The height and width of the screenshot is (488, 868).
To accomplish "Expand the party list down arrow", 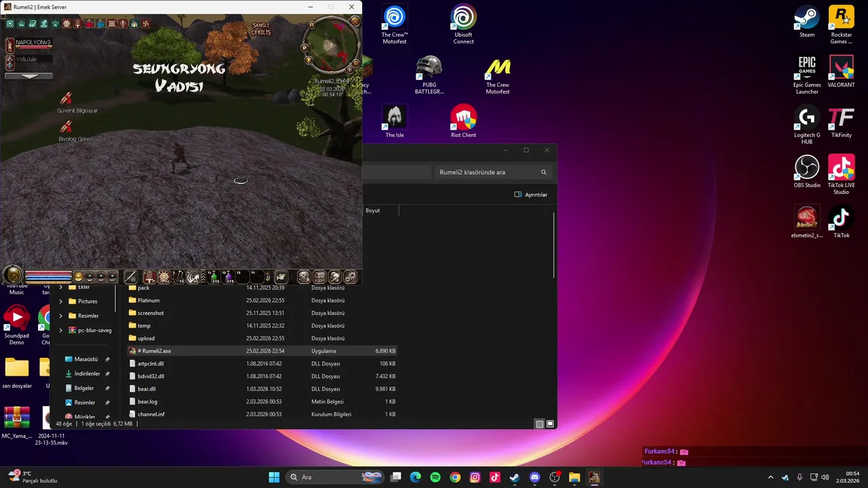I will [x=28, y=76].
